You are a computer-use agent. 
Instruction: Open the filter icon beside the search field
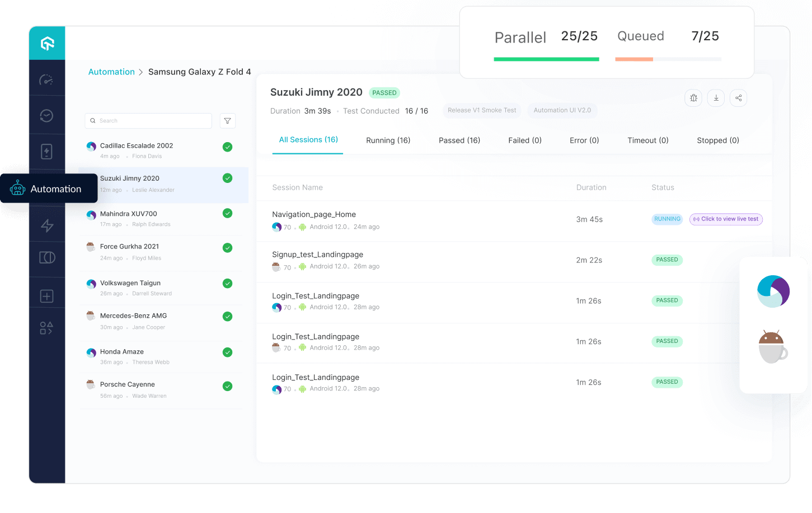click(227, 120)
